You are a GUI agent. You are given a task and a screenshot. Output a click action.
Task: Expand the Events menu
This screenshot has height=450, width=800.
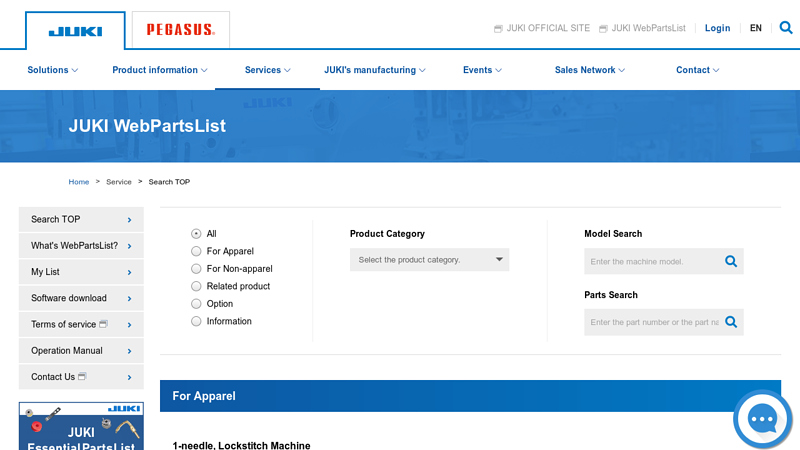point(482,70)
